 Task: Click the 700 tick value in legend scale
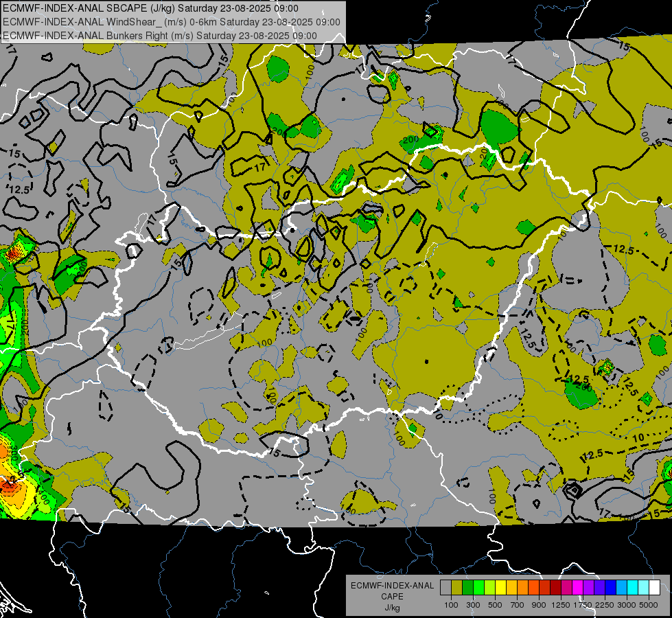[518, 605]
